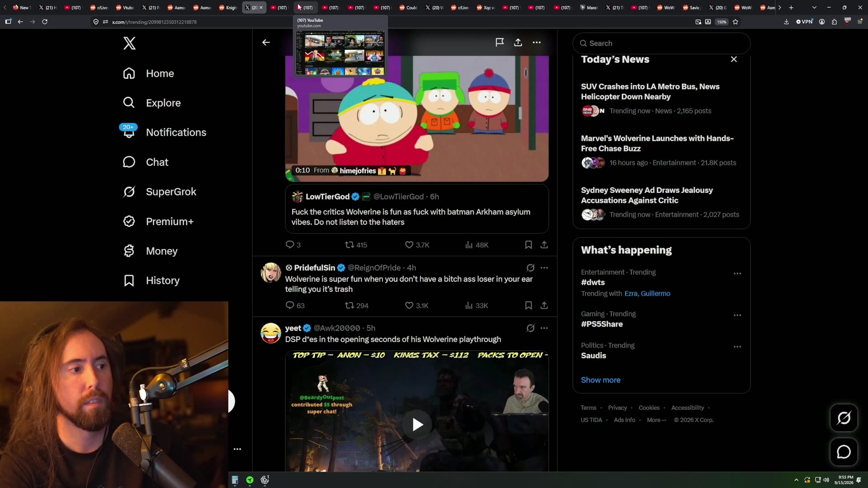Open Premium+ subscription page
Image resolution: width=868 pixels, height=488 pixels.
(158, 221)
